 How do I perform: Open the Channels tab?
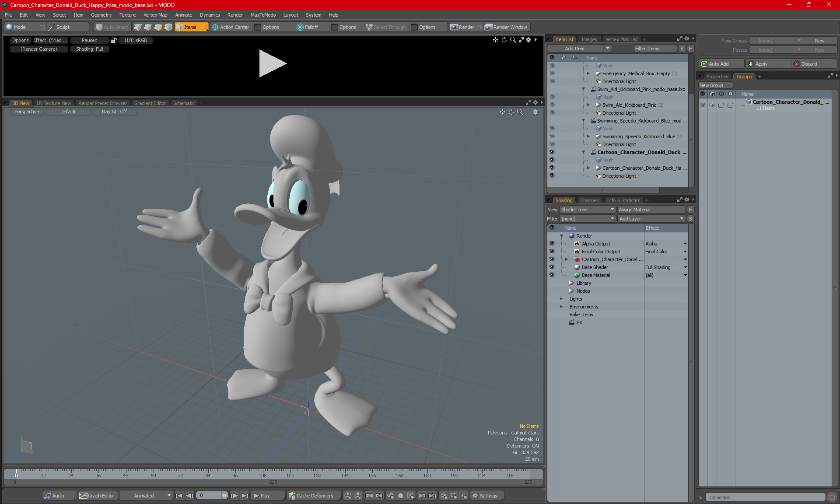[x=590, y=200]
